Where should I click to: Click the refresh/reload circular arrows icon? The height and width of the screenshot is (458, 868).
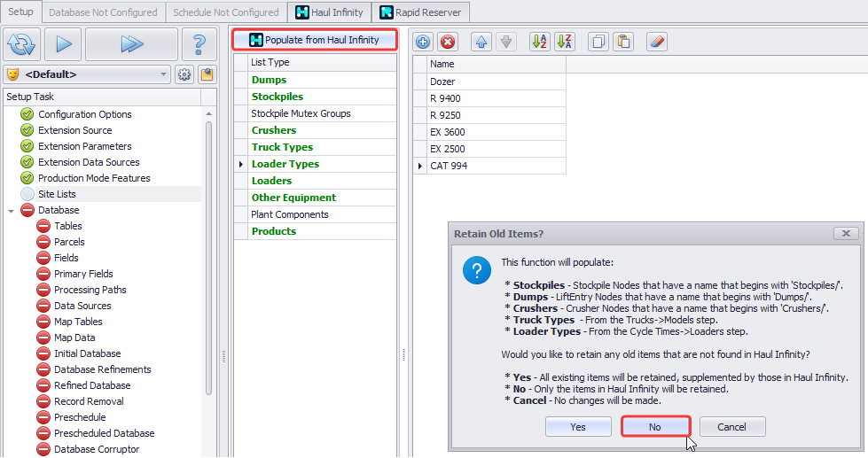click(x=22, y=43)
